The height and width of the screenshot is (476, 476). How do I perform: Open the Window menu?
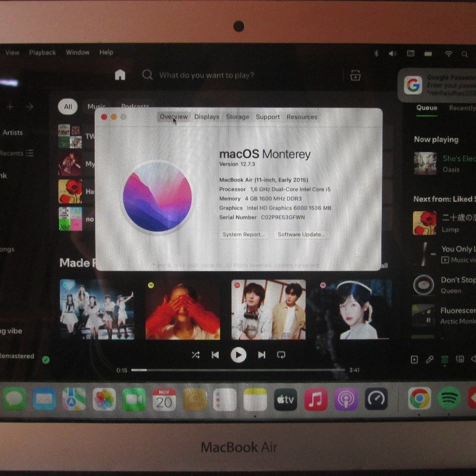point(78,52)
